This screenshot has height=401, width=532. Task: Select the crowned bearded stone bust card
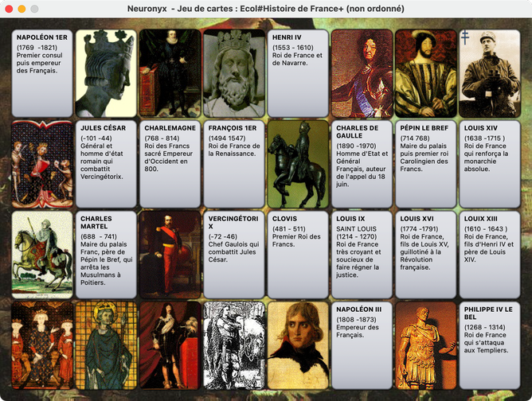(x=234, y=73)
